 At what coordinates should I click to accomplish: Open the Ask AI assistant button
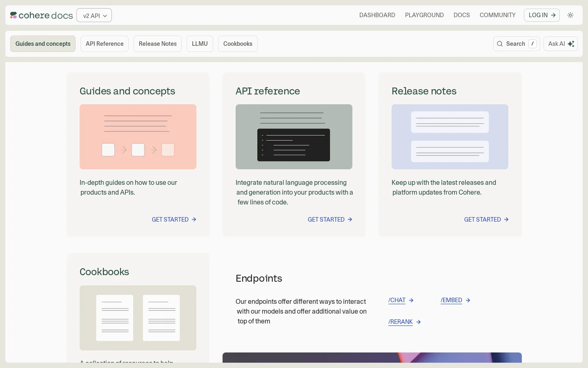(561, 44)
